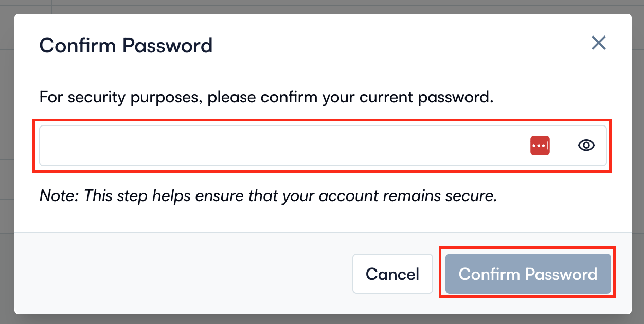644x324 pixels.
Task: Click the italic account security note text
Action: pos(268,196)
